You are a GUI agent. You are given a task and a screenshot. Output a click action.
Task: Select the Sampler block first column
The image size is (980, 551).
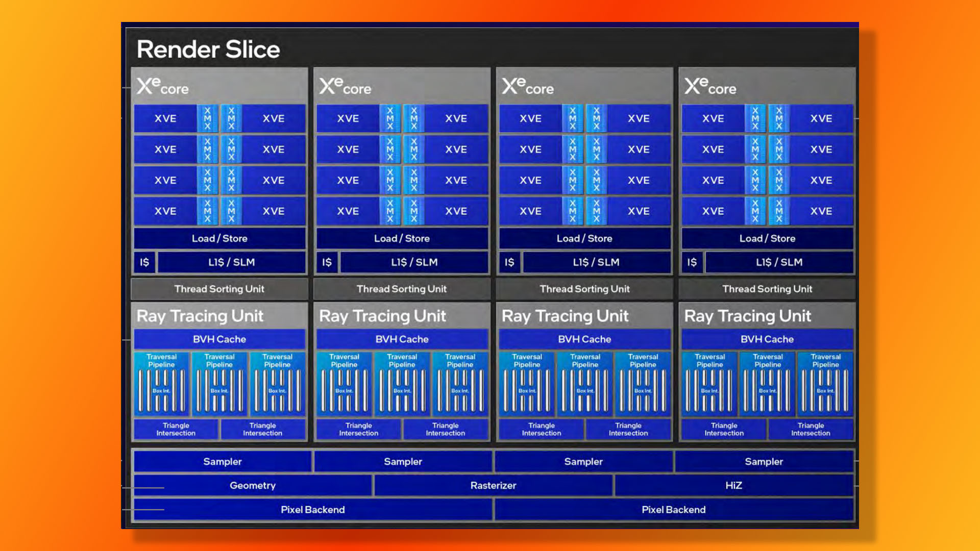pos(222,462)
